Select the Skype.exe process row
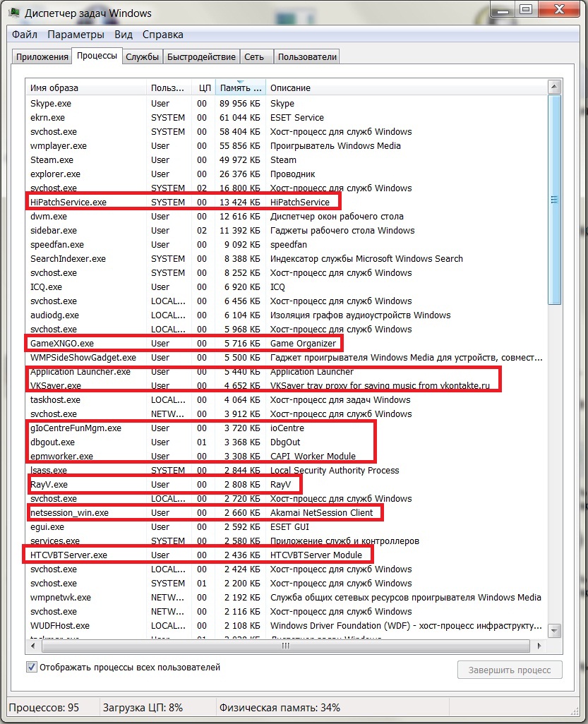Screen dimensions: 588x724 [287, 104]
